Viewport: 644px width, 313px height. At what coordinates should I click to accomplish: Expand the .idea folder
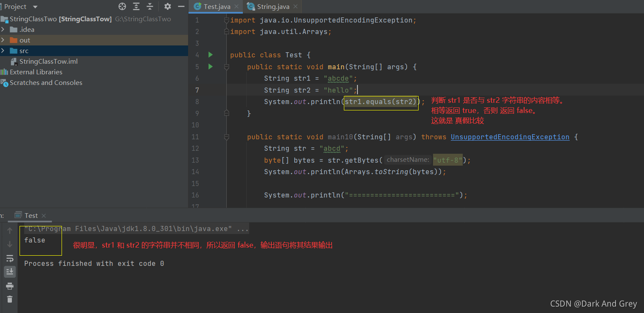pyautogui.click(x=3, y=29)
